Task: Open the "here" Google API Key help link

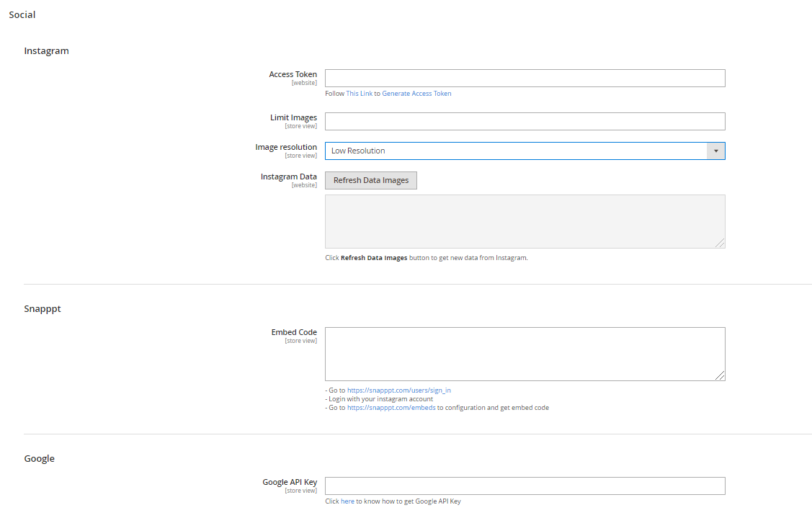Action: pos(347,501)
